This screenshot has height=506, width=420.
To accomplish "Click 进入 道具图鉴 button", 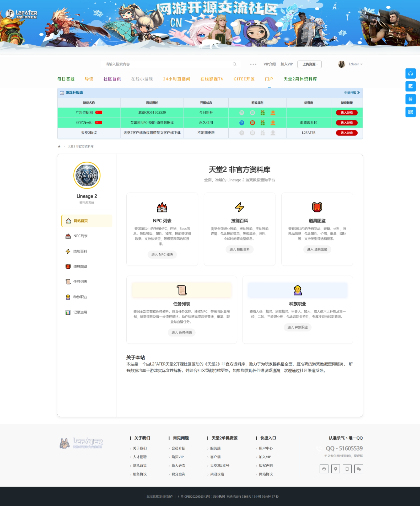I will click(317, 249).
